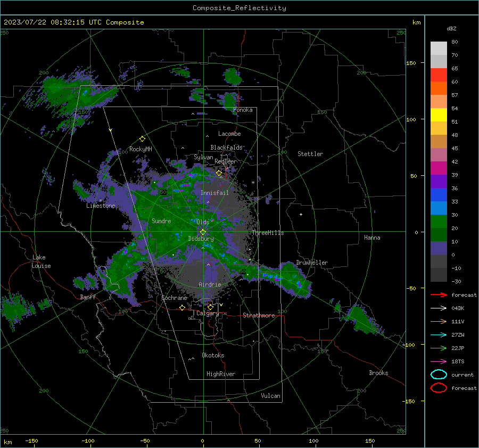Screen dimensions: 479x448
Task: Click the white plus marker west of Hanna
Action: tap(301, 214)
